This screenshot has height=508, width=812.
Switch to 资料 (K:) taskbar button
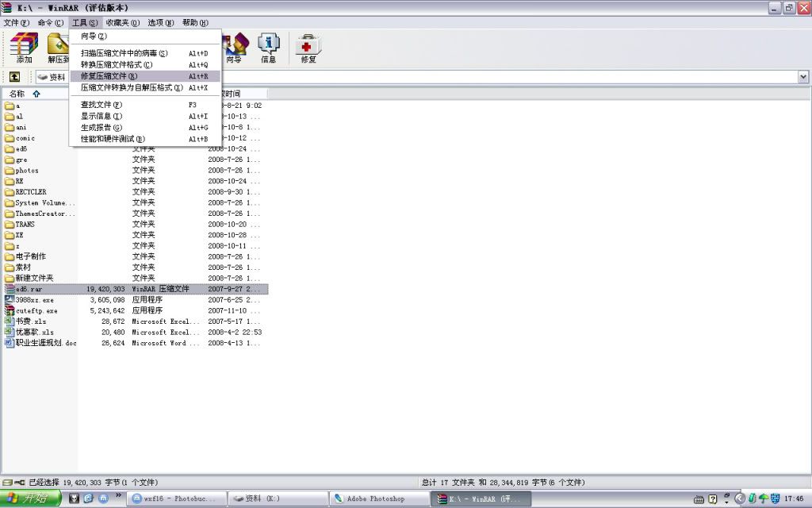[278, 498]
